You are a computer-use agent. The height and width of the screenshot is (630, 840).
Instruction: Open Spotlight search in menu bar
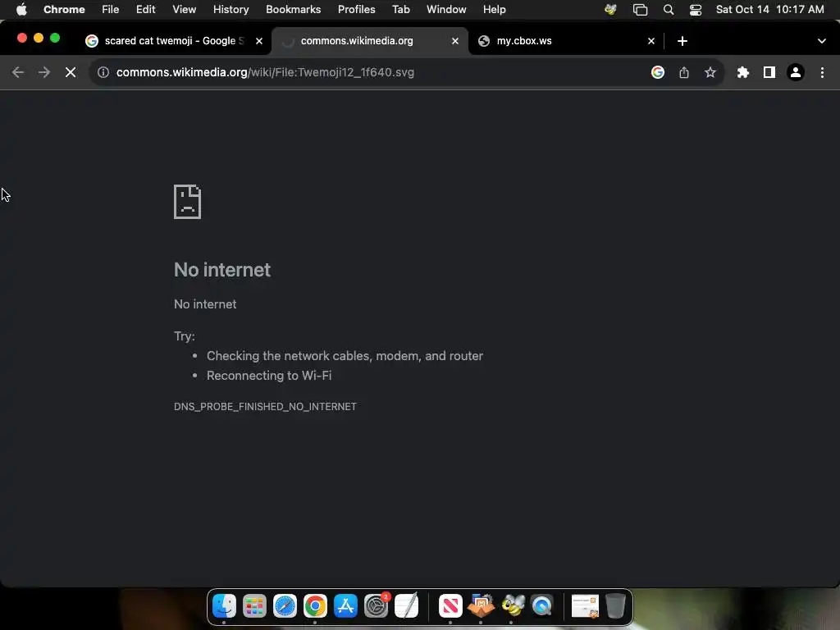tap(668, 10)
